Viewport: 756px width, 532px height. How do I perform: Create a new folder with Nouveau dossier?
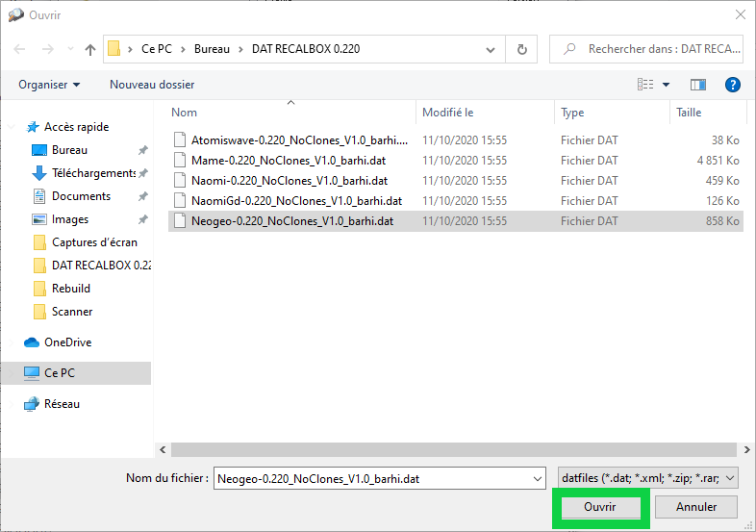click(x=152, y=85)
